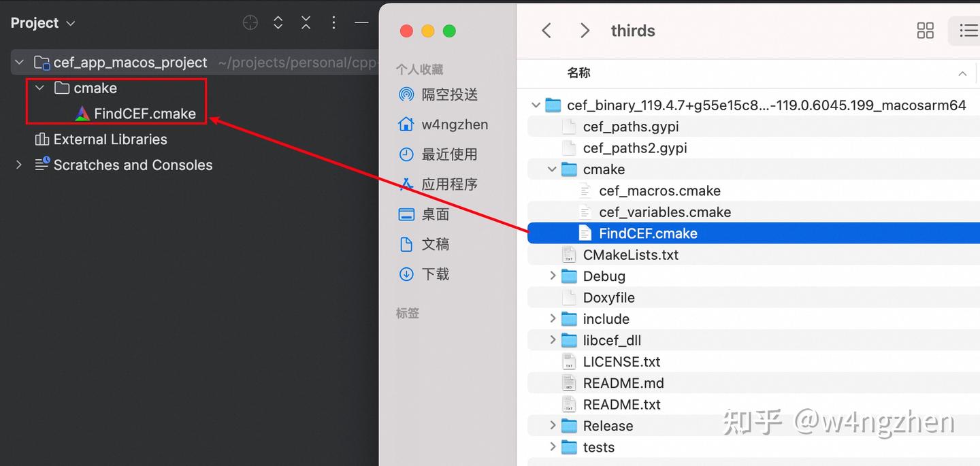Image resolution: width=980 pixels, height=466 pixels.
Task: Expand all nodes using the double-chevron icon
Action: (x=278, y=22)
